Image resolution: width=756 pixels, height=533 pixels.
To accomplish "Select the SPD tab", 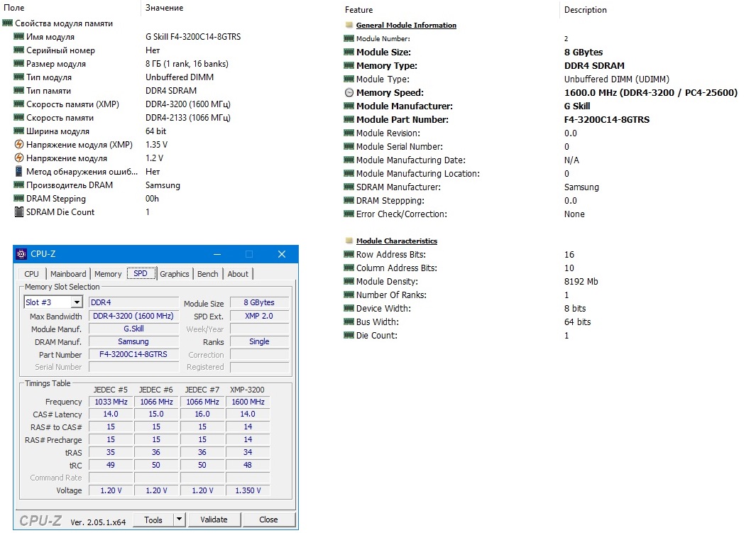I will pyautogui.click(x=141, y=273).
